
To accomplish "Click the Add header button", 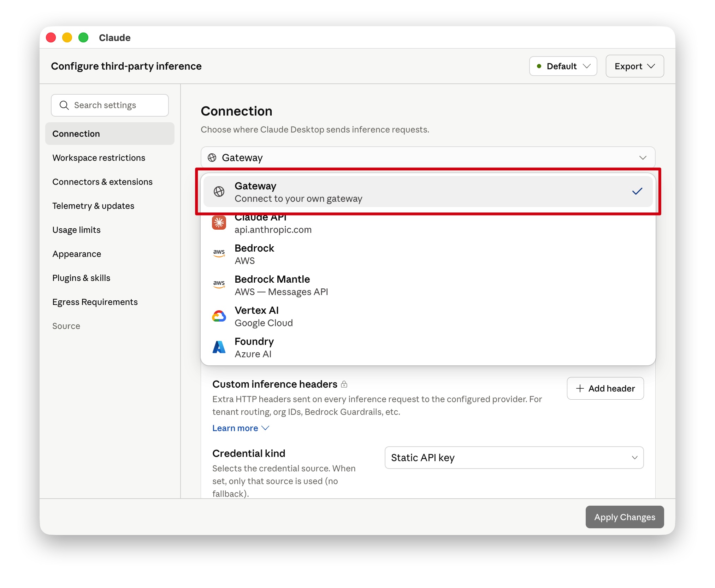I will 605,388.
